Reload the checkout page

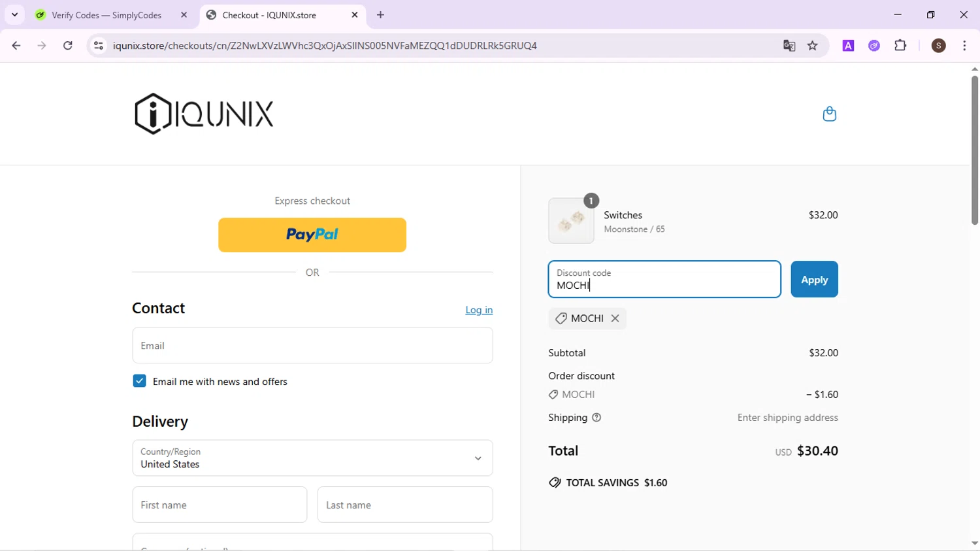click(x=68, y=46)
